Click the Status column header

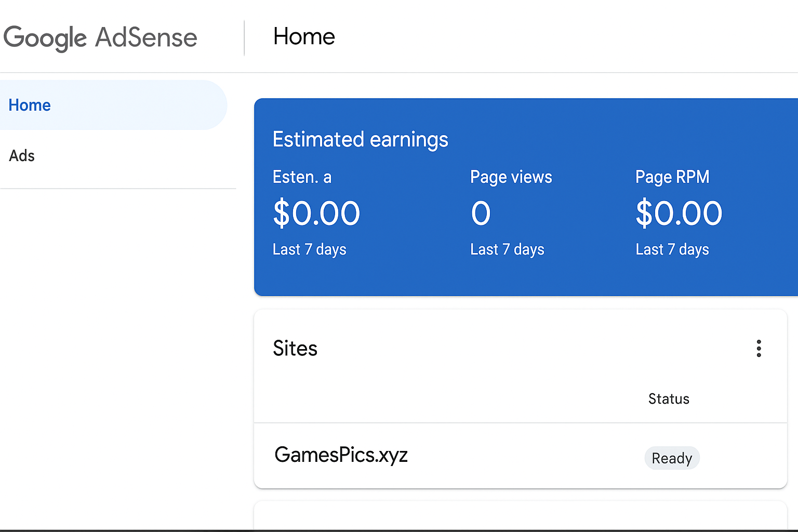[x=669, y=399]
